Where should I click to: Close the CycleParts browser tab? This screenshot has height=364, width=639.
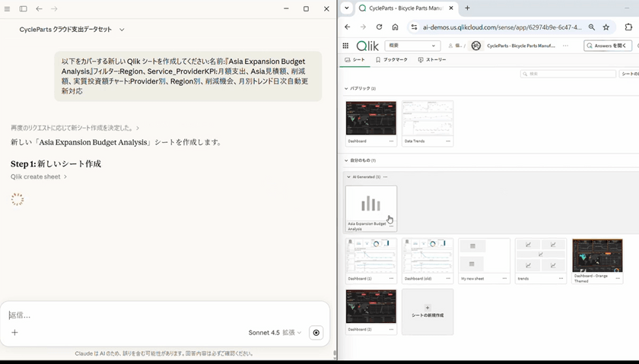451,8
